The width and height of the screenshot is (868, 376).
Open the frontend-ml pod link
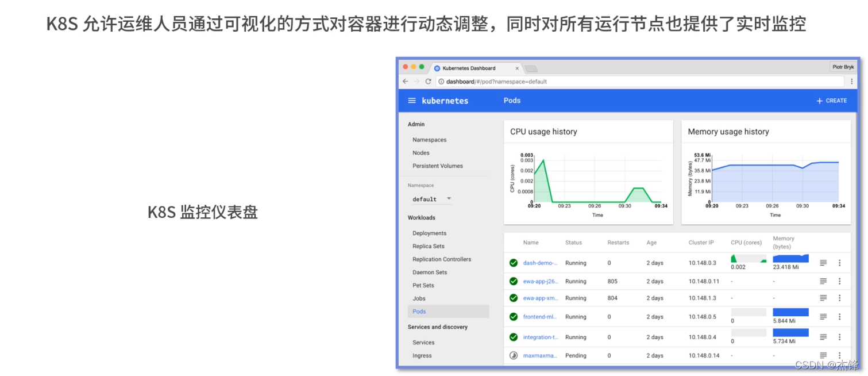[540, 317]
